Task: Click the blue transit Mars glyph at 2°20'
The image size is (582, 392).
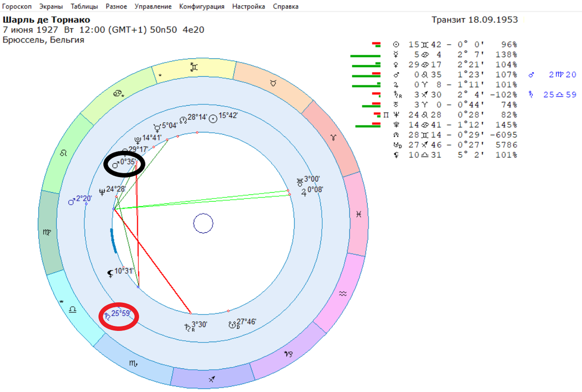Action: (71, 201)
